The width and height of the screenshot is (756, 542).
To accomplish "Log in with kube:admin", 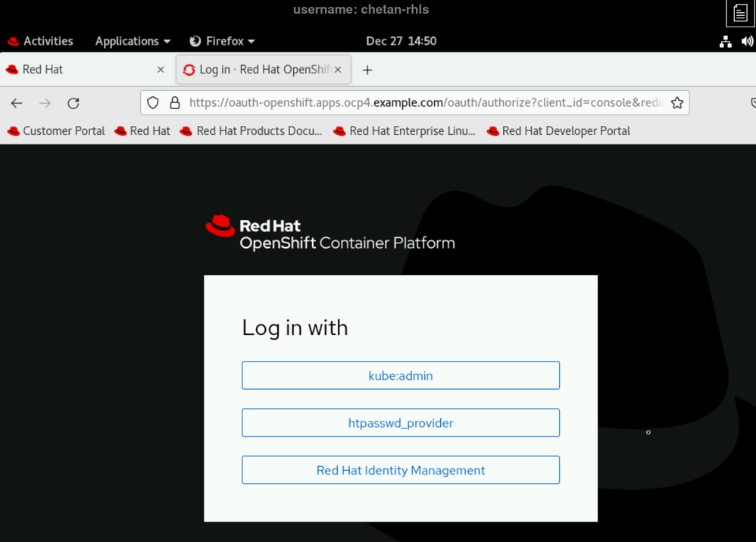I will coord(401,375).
